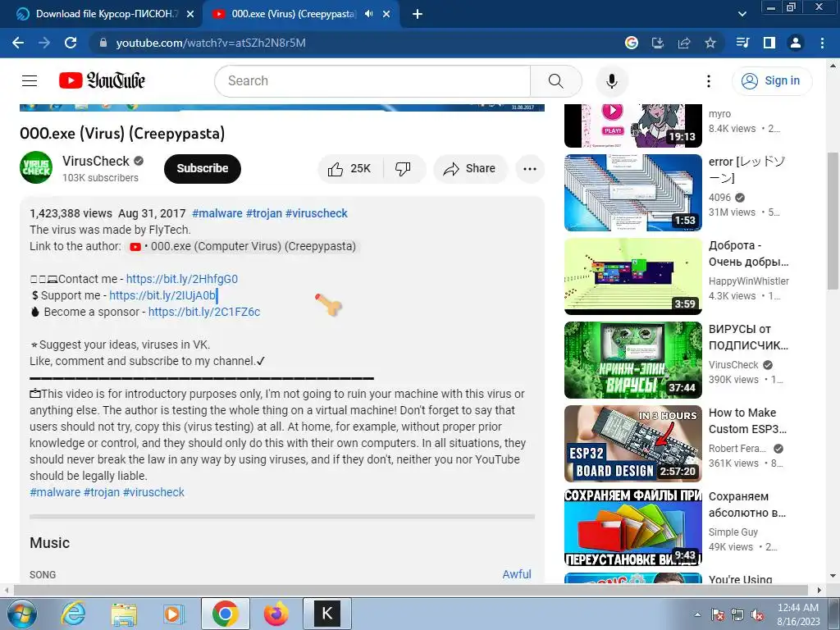This screenshot has width=840, height=630.
Task: Open the Chrome profile avatar
Action: point(796,43)
